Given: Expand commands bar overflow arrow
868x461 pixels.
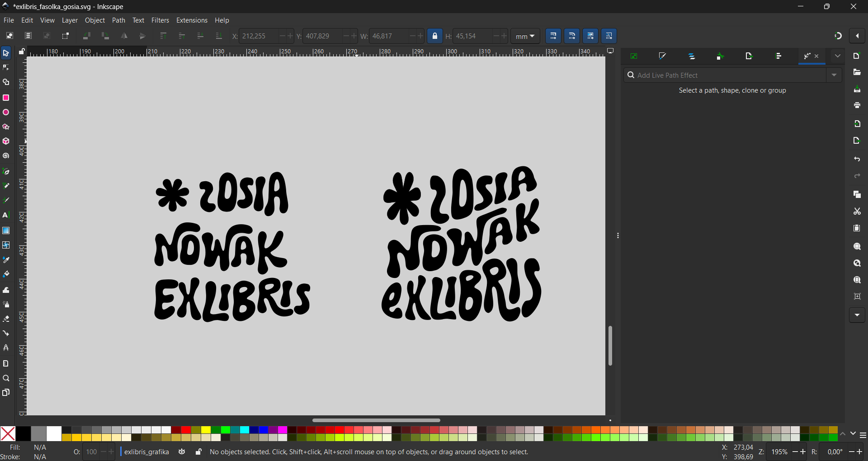Looking at the screenshot, I should (857, 315).
